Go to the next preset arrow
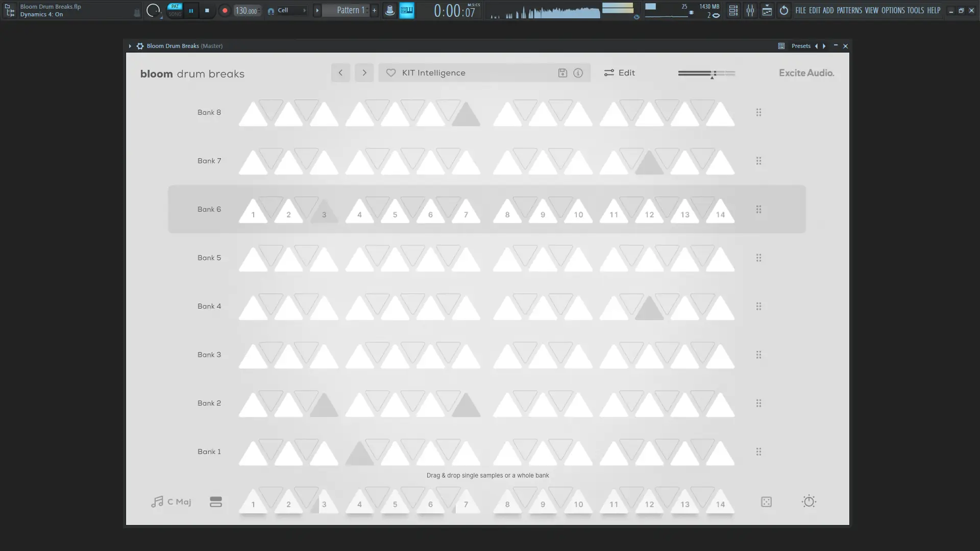Screen dimensions: 980x551 click(x=364, y=73)
